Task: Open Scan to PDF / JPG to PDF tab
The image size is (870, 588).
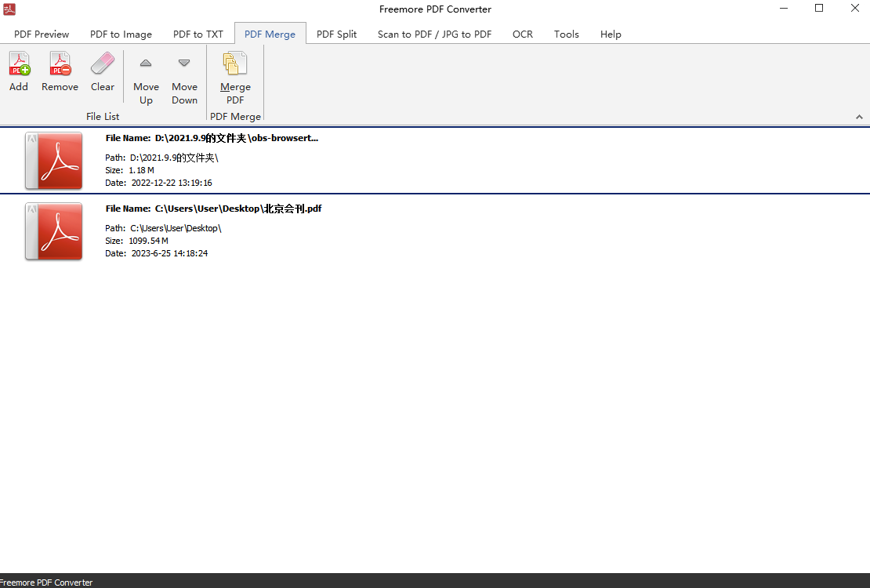Action: (x=434, y=34)
